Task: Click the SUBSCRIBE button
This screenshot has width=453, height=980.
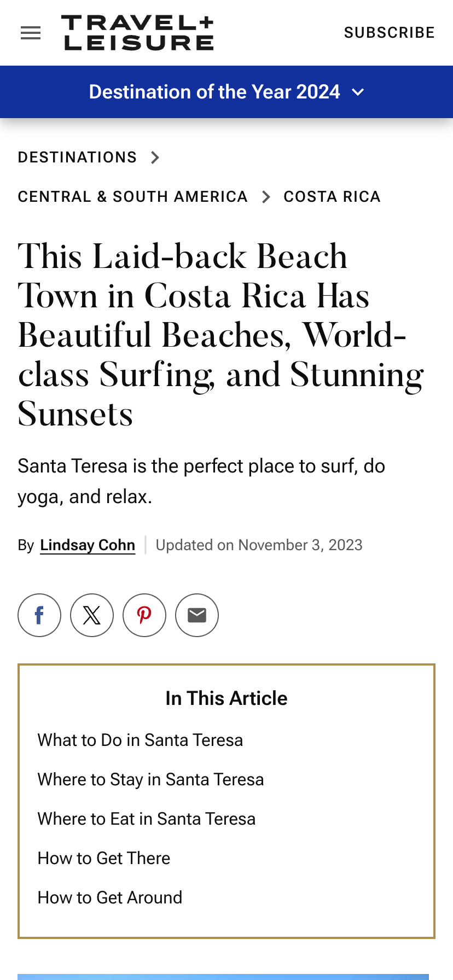Action: click(389, 33)
